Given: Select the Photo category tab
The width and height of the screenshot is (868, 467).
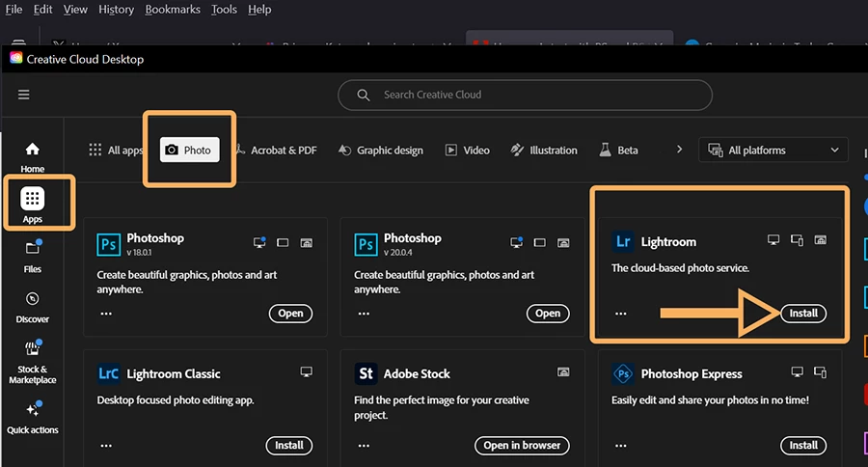Looking at the screenshot, I should click(x=189, y=150).
